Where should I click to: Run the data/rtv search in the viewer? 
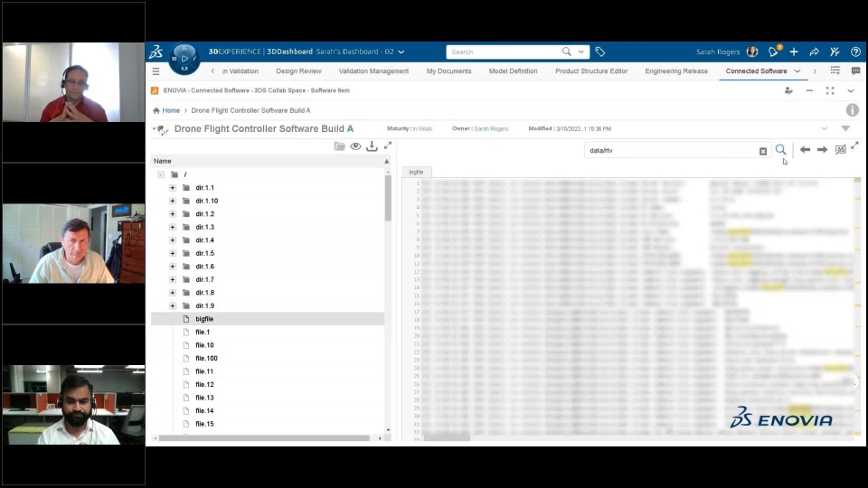click(x=780, y=150)
